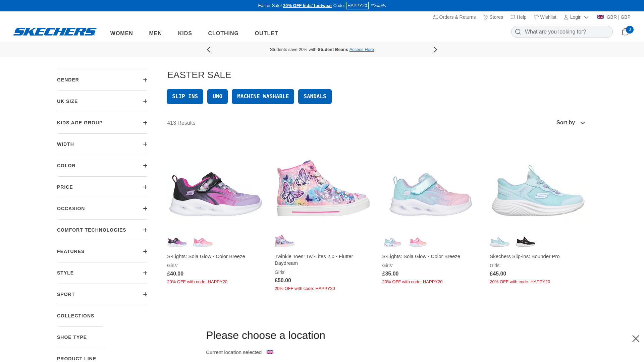The height and width of the screenshot is (362, 644).
Task: Open the Wishlist link
Action: (x=545, y=17)
